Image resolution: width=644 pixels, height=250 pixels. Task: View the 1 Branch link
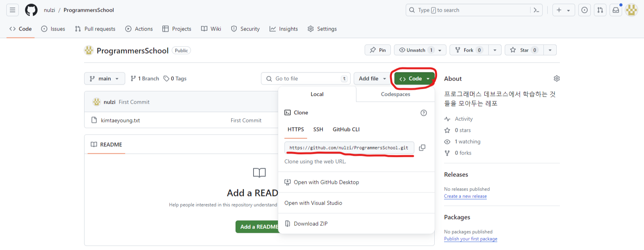pyautogui.click(x=145, y=79)
